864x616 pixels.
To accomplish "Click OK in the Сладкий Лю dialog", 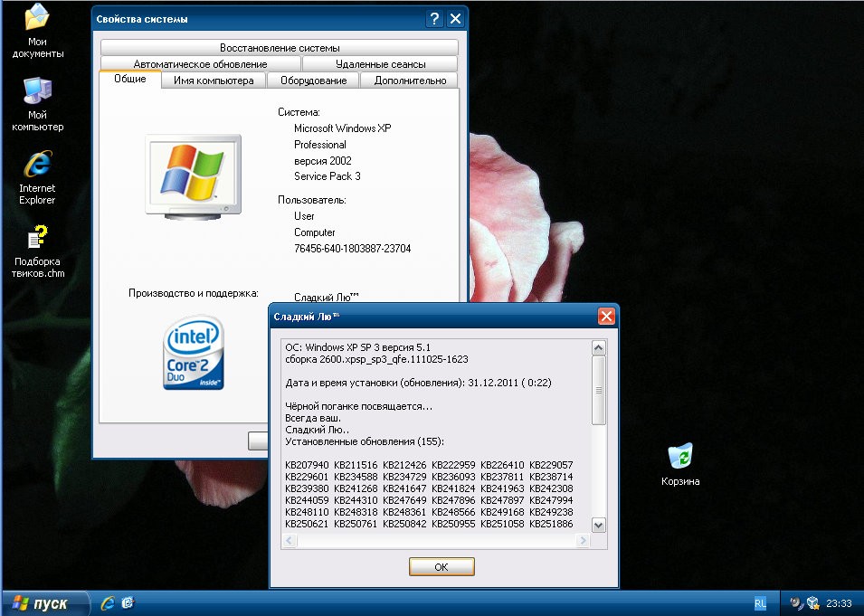I will tap(441, 566).
